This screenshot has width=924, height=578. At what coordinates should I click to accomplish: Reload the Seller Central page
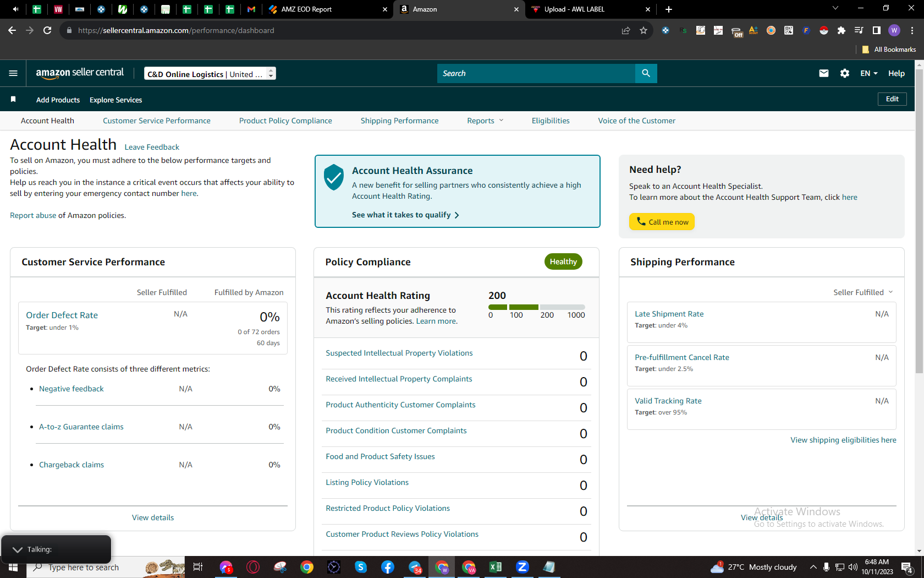pyautogui.click(x=47, y=30)
